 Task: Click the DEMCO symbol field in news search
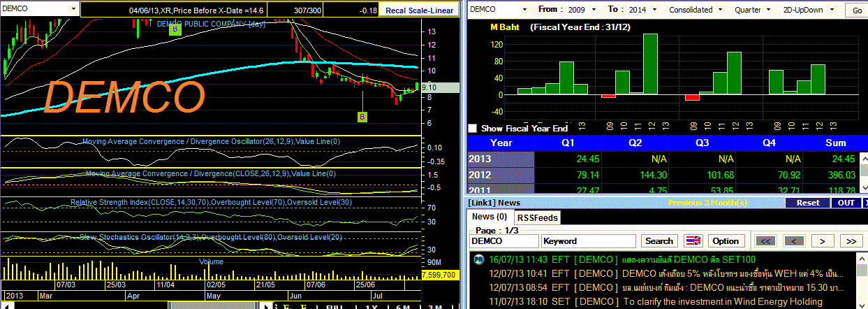[503, 240]
